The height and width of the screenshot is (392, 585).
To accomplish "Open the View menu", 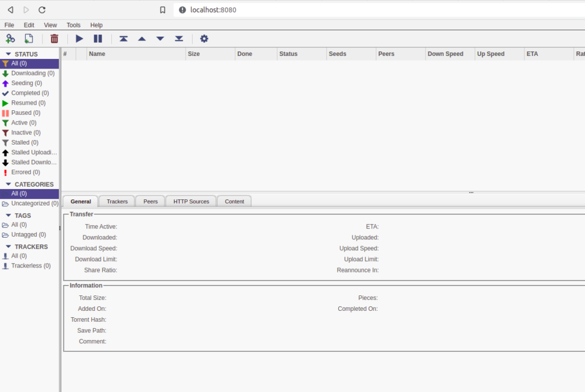I will click(x=50, y=25).
